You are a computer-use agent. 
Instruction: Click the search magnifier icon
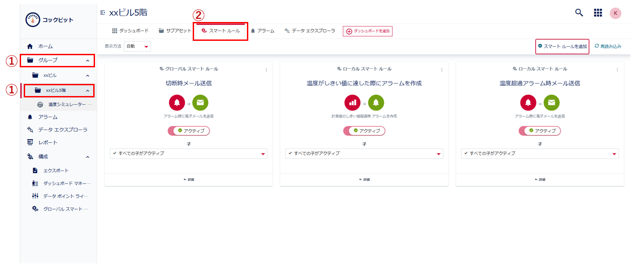coord(579,13)
